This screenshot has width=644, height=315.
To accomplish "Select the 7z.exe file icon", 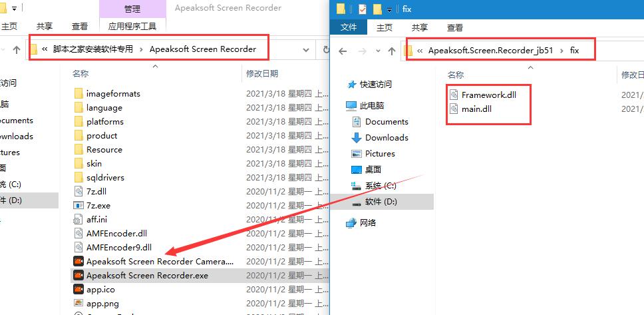I will coord(79,206).
